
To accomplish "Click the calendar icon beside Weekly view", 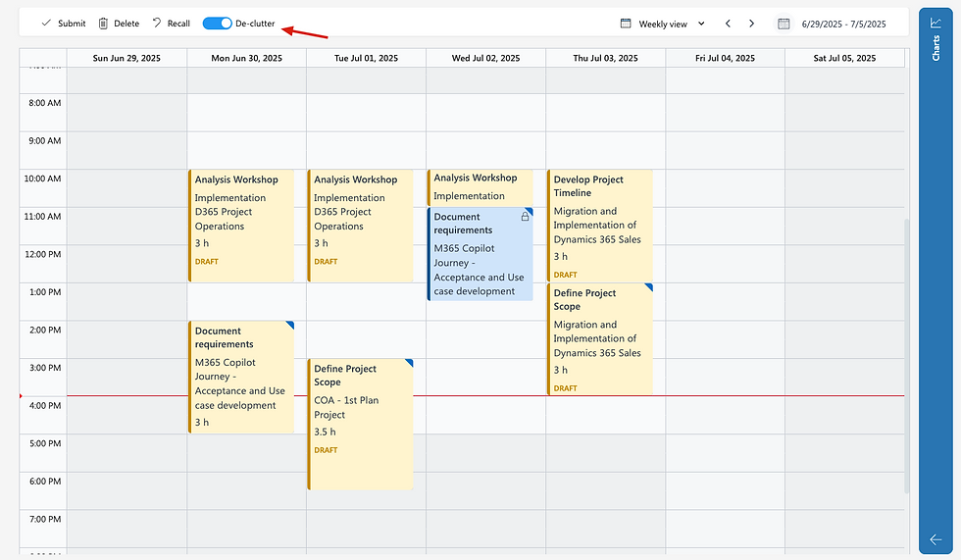I will click(x=626, y=24).
